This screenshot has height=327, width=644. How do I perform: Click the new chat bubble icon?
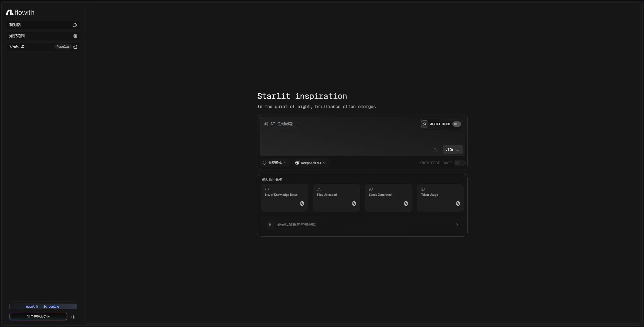pyautogui.click(x=75, y=25)
